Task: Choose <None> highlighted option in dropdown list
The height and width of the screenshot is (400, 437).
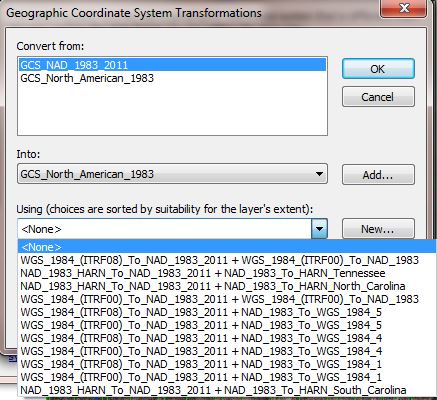Action: click(x=227, y=247)
